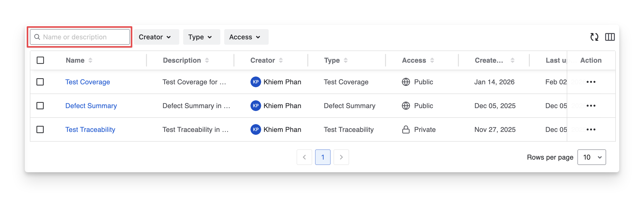Screen dimensions: 644x197
Task: Change rows per page dropdown
Action: pos(591,157)
